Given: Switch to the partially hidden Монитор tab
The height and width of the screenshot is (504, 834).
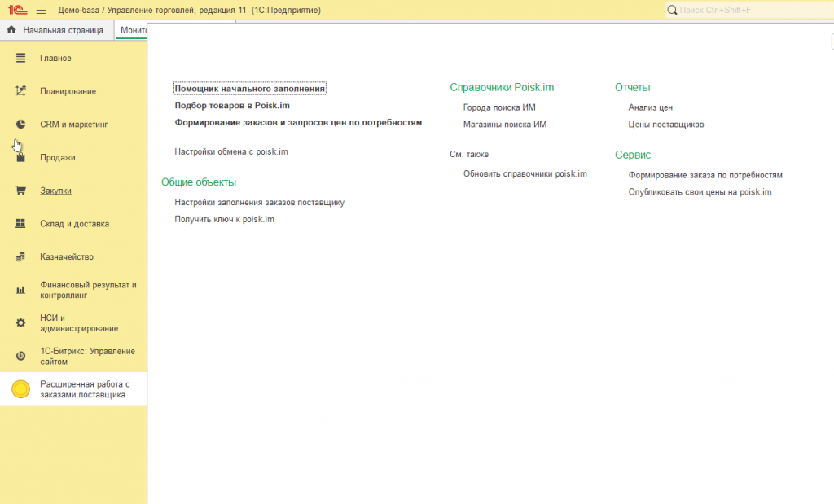Looking at the screenshot, I should (x=132, y=30).
